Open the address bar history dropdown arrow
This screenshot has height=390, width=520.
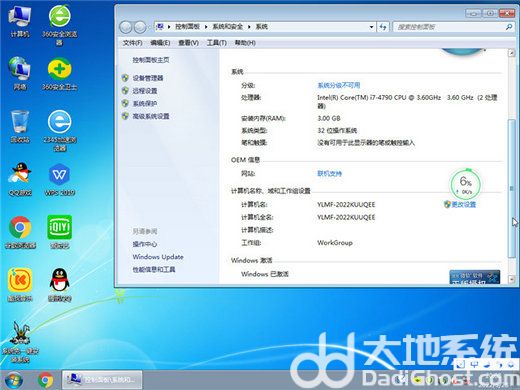(x=371, y=27)
